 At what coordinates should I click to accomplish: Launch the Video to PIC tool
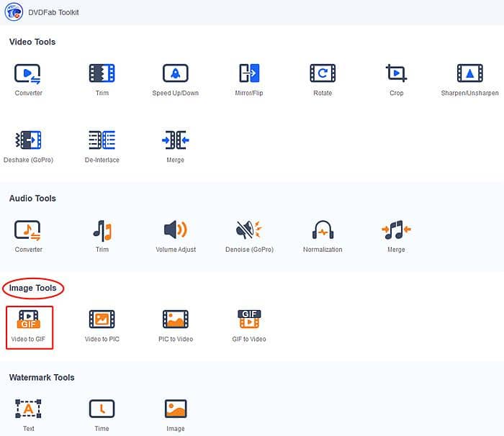click(102, 326)
